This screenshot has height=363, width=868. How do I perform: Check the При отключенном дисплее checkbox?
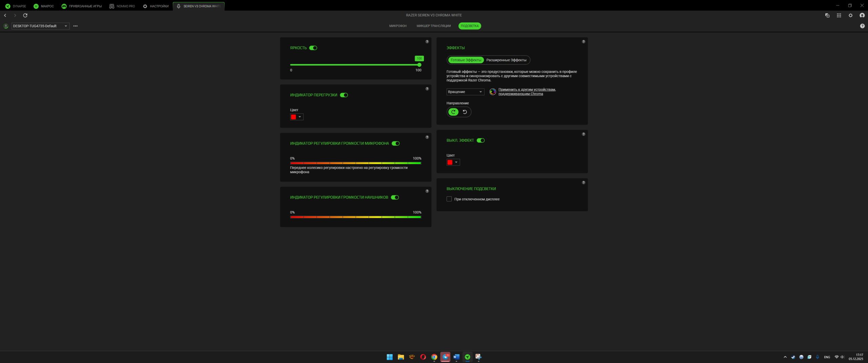[449, 199]
